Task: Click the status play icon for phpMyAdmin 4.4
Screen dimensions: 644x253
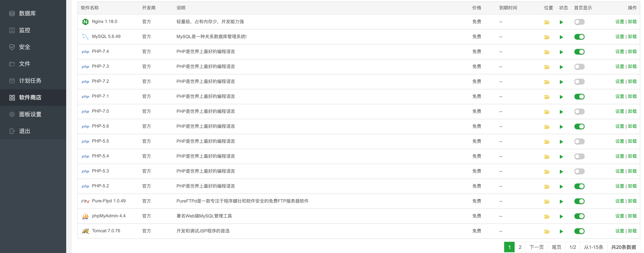Action: [561, 216]
